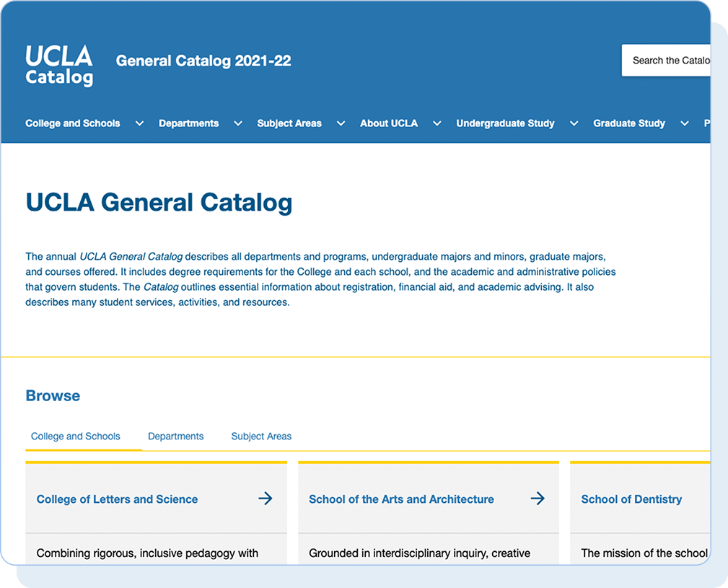Open the College of Letters and Science link
The height and width of the screenshot is (588, 728).
click(x=117, y=499)
